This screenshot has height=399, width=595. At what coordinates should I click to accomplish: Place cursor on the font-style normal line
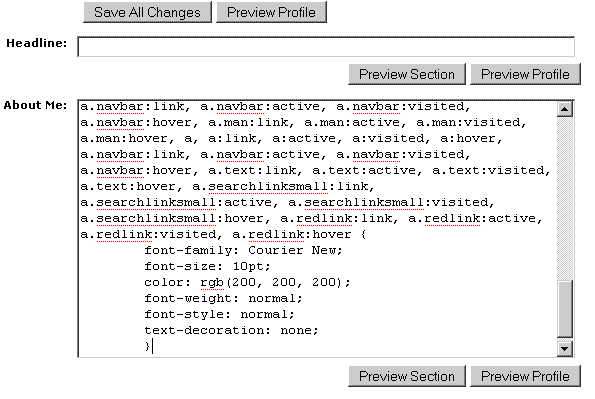[x=219, y=314]
